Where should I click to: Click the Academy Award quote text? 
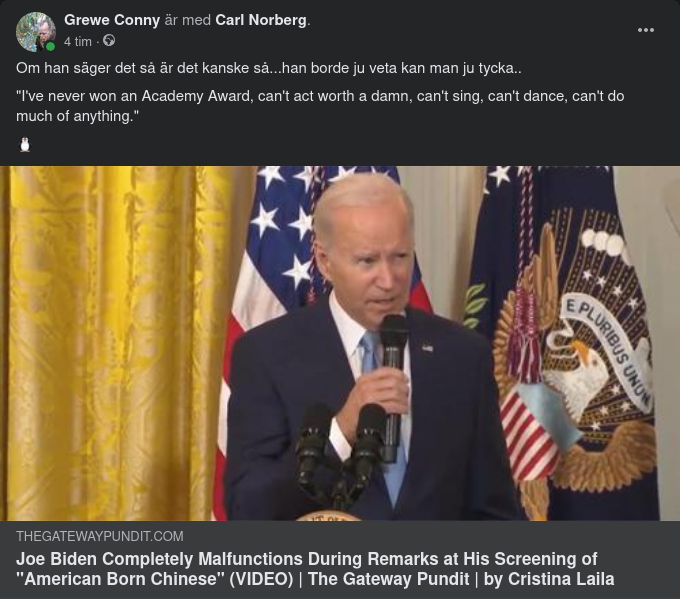[320, 106]
